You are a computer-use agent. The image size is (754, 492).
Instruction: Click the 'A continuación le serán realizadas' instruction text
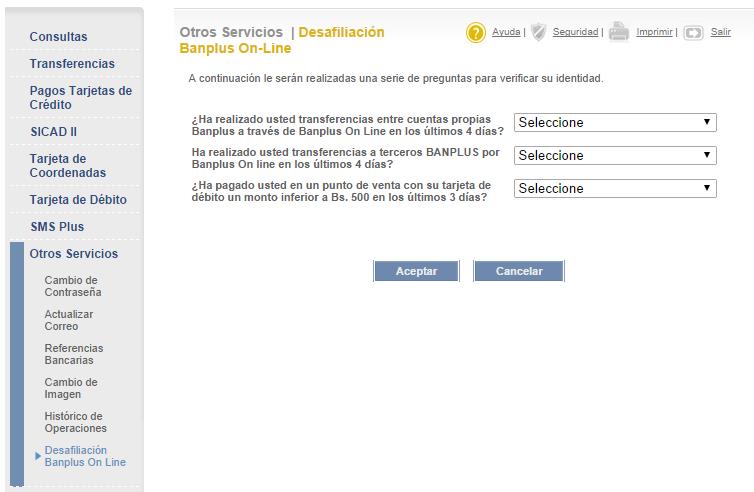[x=396, y=78]
